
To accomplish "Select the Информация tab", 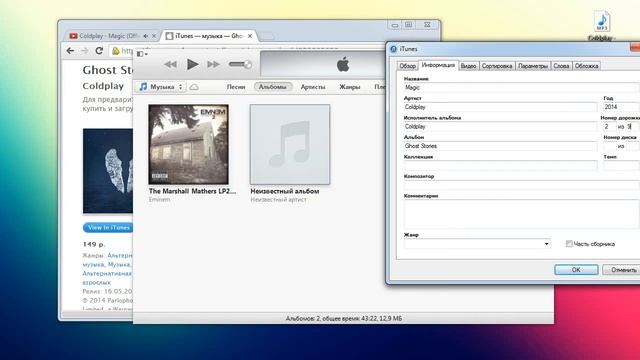I will point(438,65).
